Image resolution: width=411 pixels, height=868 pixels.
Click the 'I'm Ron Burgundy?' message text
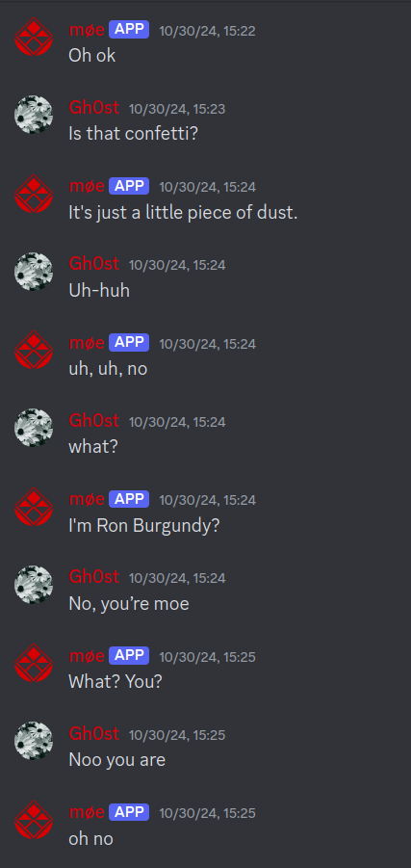144,526
